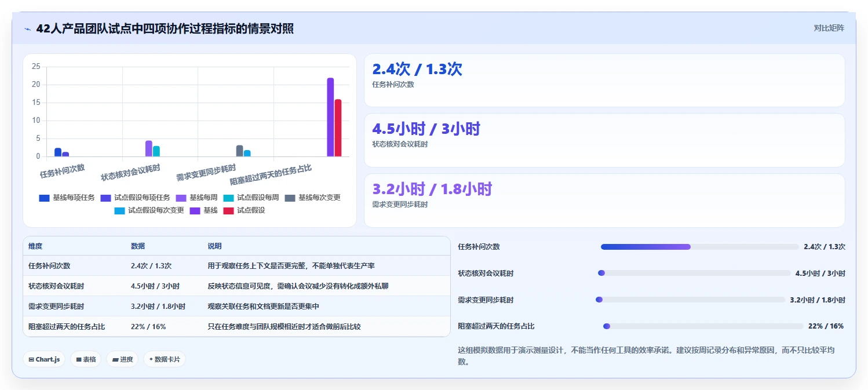Click table cell 状态核对会议耗时 in 维度 column

click(x=56, y=286)
